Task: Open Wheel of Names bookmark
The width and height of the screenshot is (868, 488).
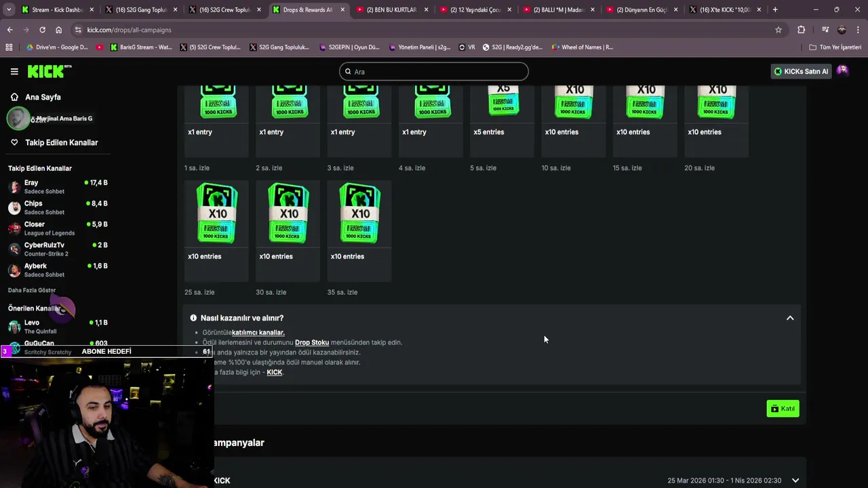Action: [583, 47]
